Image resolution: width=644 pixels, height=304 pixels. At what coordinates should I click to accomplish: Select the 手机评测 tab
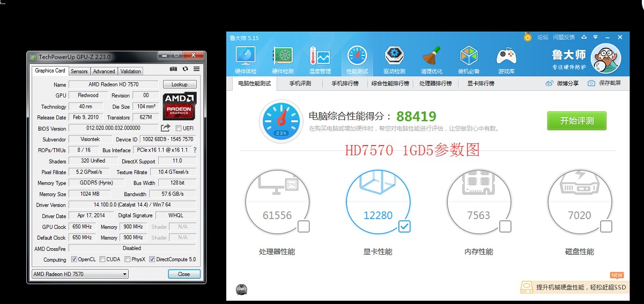pos(300,83)
